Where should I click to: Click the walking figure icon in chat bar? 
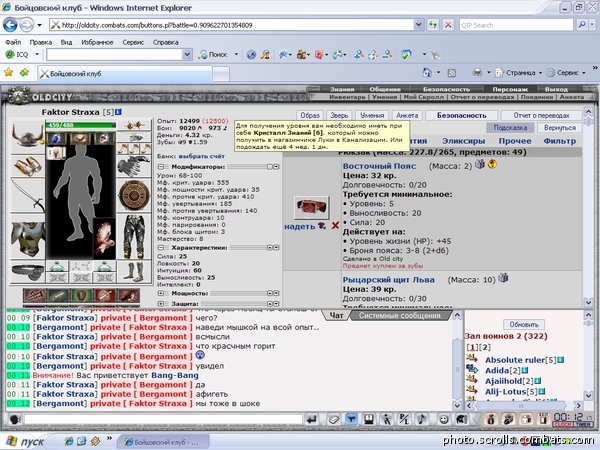point(386,420)
